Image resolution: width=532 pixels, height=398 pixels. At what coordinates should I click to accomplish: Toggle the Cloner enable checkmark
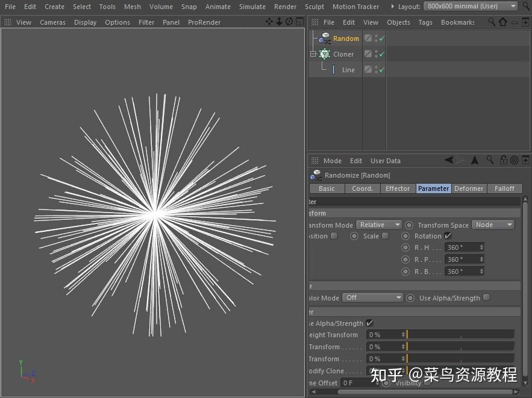[382, 54]
